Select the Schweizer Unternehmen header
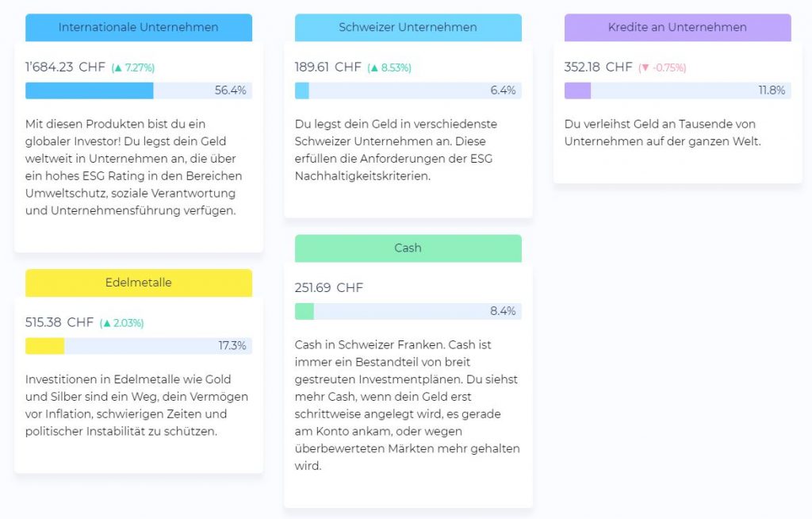Screen dimensions: 812x519 (408, 28)
